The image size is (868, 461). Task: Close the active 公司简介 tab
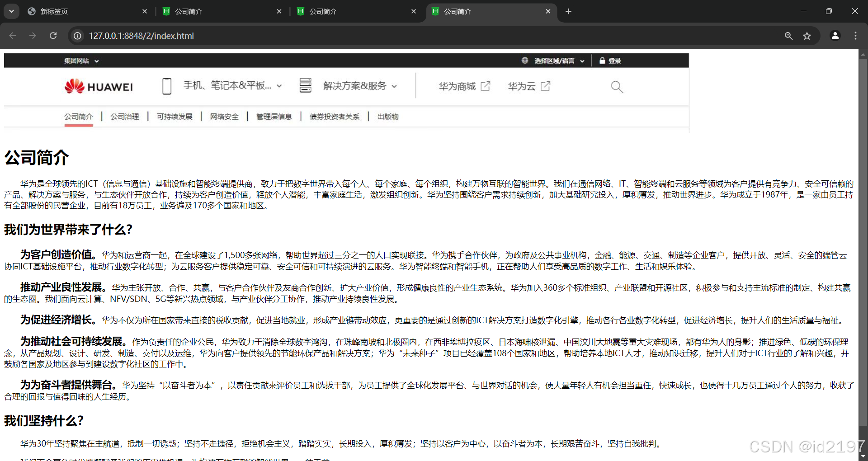coord(548,11)
